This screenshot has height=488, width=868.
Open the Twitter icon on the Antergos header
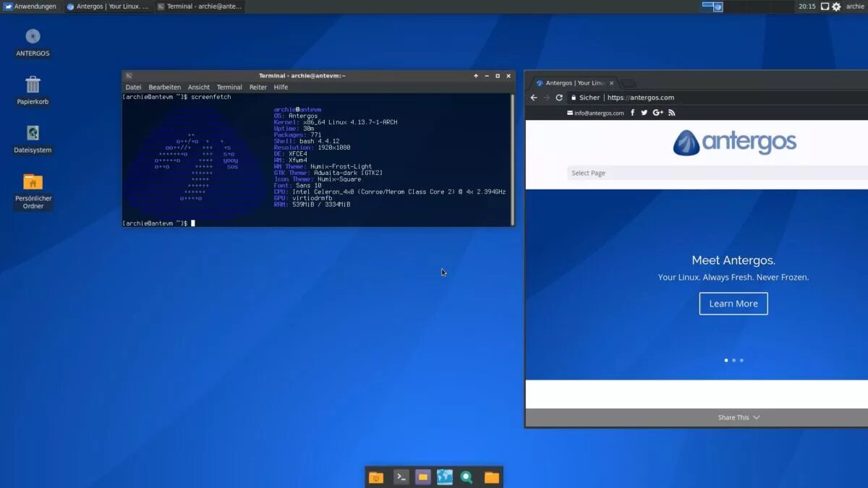tap(644, 113)
